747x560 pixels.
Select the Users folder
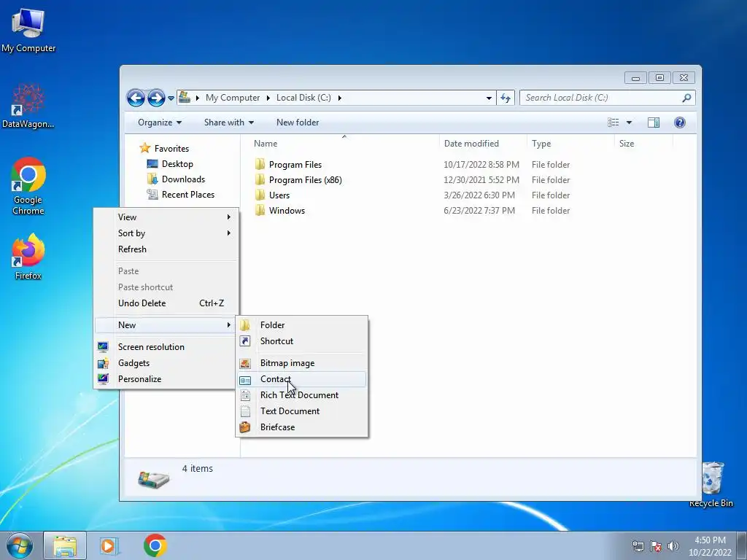[272, 195]
